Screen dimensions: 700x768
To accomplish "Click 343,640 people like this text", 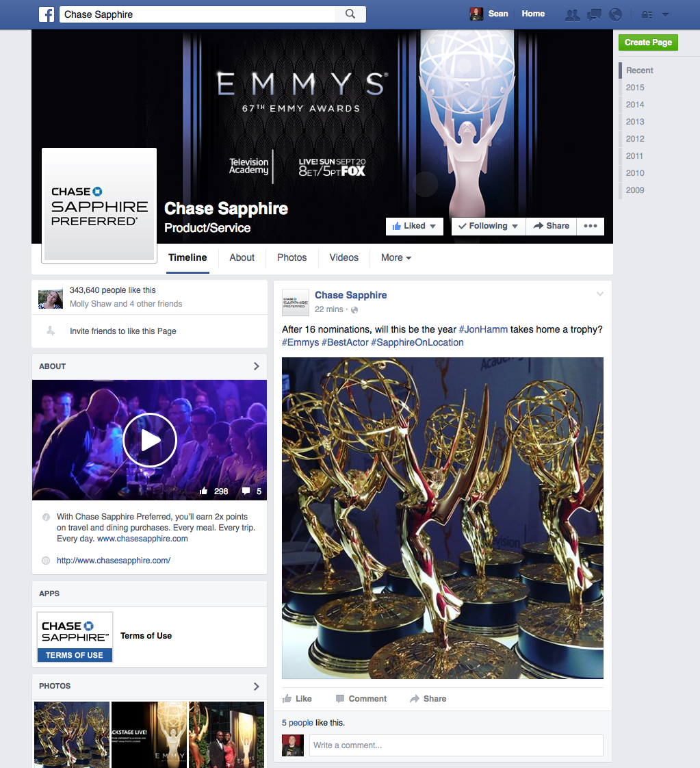I will click(x=113, y=290).
